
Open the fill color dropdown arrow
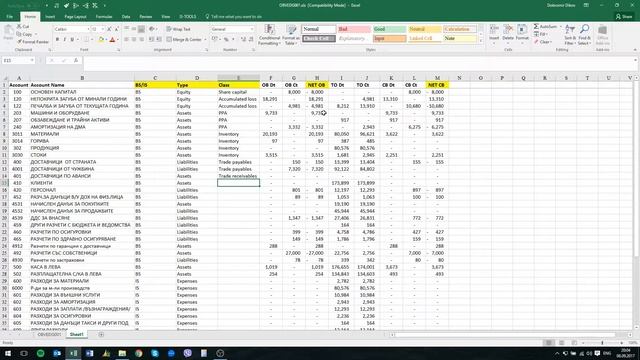(x=107, y=40)
